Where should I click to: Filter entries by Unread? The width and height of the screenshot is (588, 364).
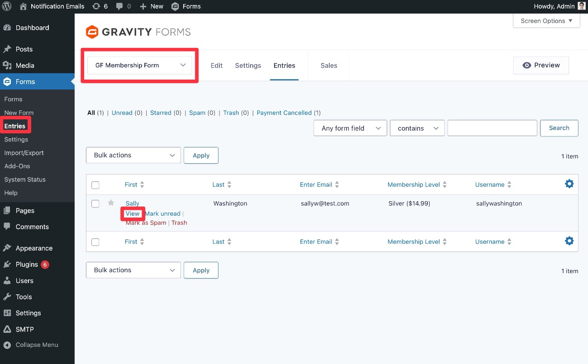point(122,113)
